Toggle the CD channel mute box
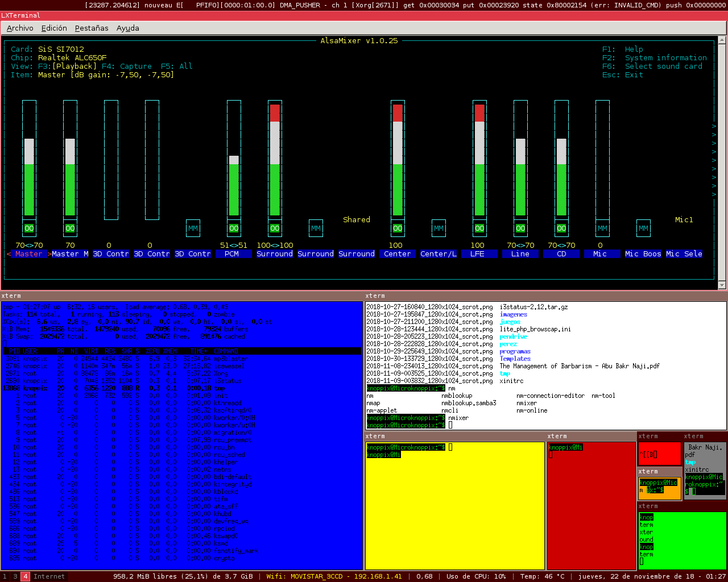 pyautogui.click(x=561, y=228)
